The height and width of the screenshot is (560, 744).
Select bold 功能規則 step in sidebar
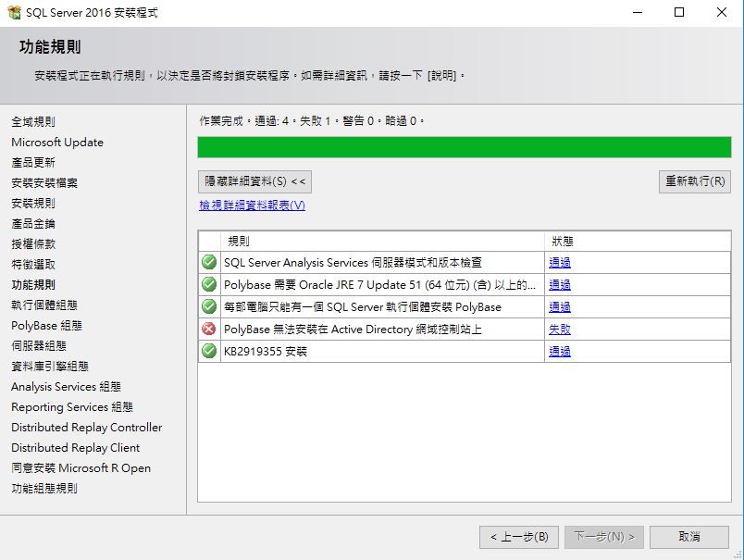33,285
